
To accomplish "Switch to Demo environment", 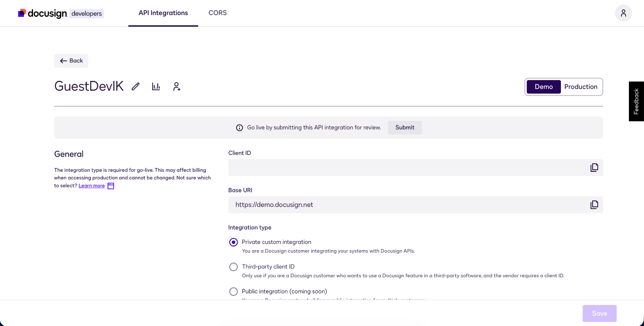I will click(x=544, y=87).
